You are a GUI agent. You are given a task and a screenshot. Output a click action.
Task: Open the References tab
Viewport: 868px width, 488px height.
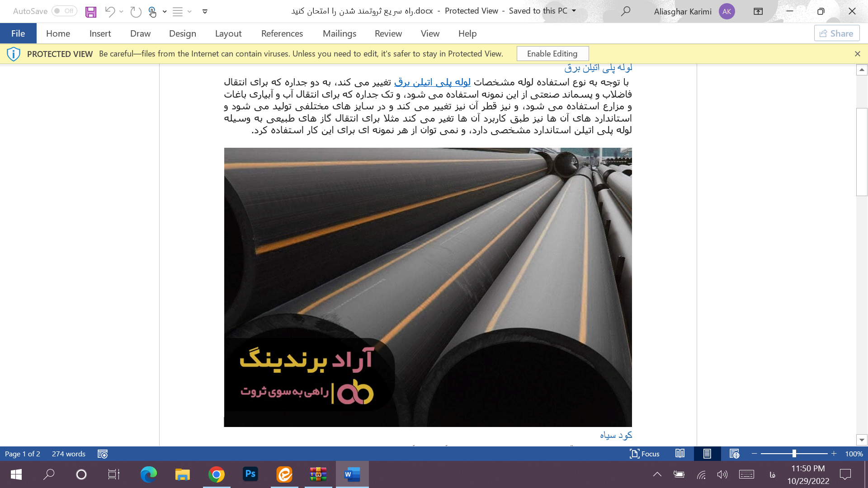[x=282, y=33]
